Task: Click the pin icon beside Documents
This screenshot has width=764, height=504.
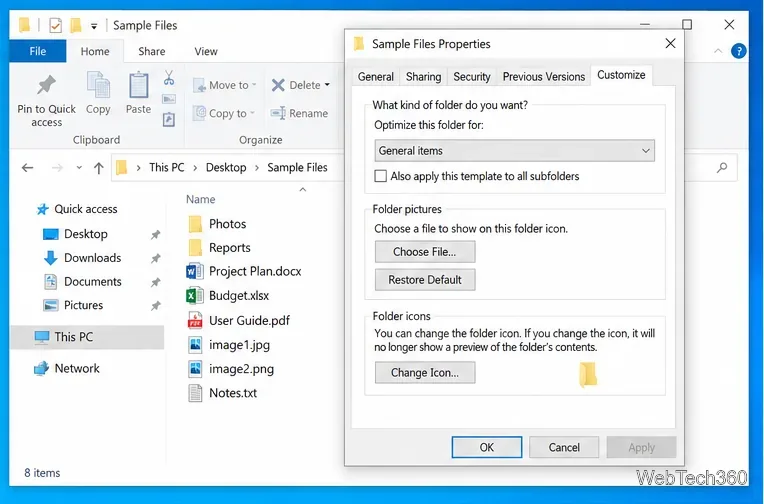Action: [155, 282]
